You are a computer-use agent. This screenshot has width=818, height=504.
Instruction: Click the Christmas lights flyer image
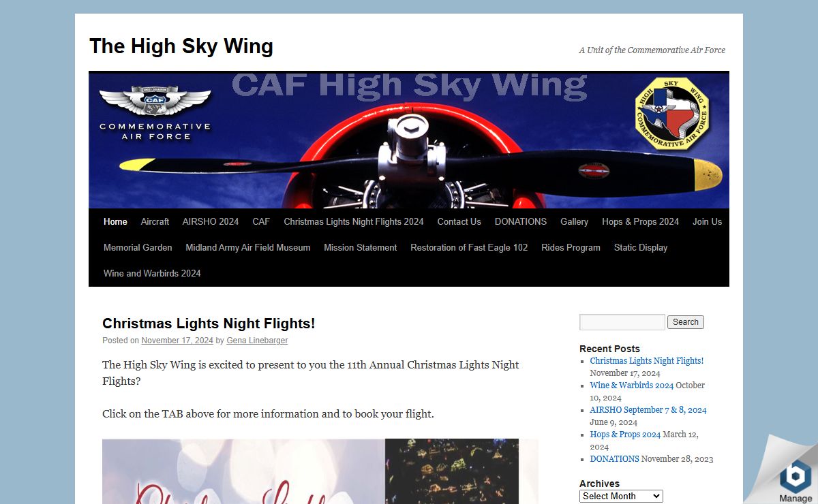[320, 471]
